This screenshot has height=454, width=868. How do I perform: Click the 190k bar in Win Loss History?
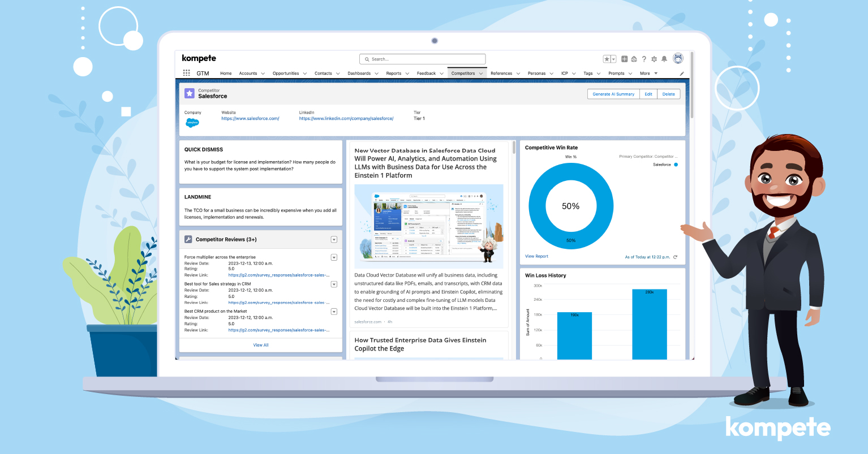[x=574, y=335]
